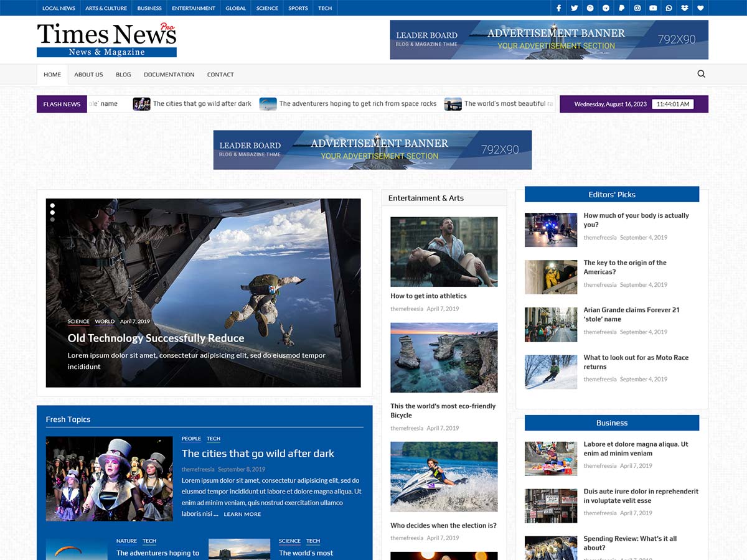Open the jet ski article thumbnail
Image resolution: width=747 pixels, height=560 pixels.
(444, 477)
